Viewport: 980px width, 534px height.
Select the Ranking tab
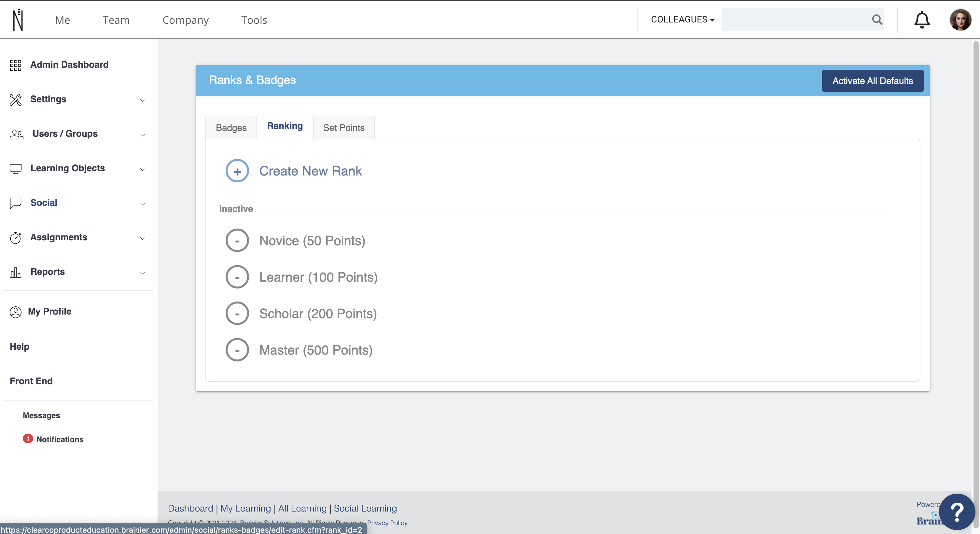click(285, 126)
